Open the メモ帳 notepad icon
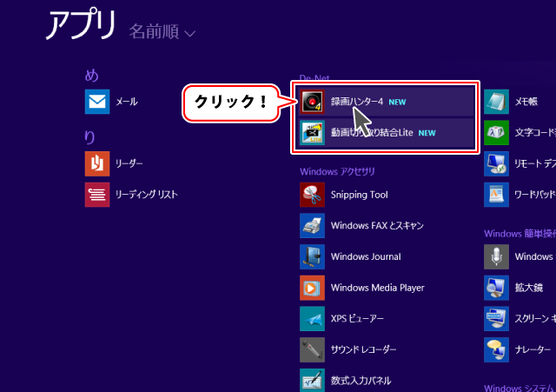Viewport: 556px width, 392px height. pyautogui.click(x=496, y=102)
